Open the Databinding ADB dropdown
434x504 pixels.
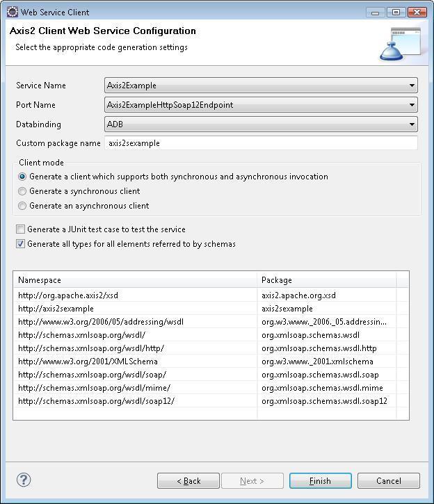coord(261,124)
